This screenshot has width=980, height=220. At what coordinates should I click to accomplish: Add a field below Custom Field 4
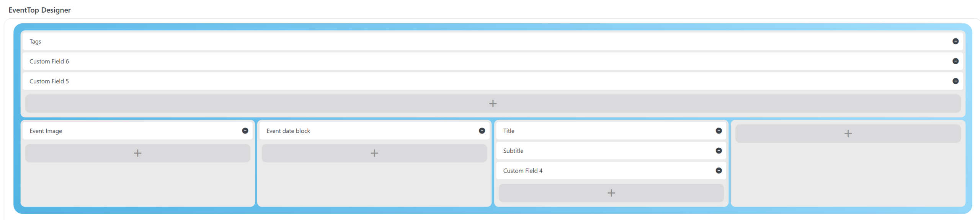(611, 193)
